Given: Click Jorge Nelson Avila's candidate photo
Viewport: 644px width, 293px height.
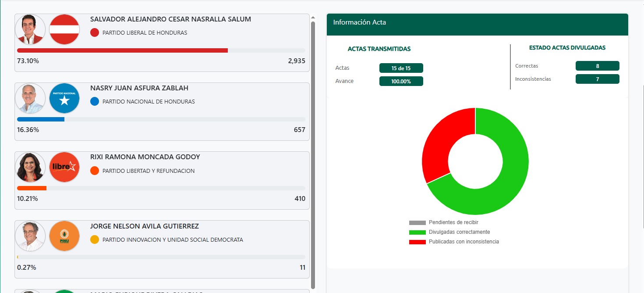Looking at the screenshot, I should pyautogui.click(x=30, y=236).
